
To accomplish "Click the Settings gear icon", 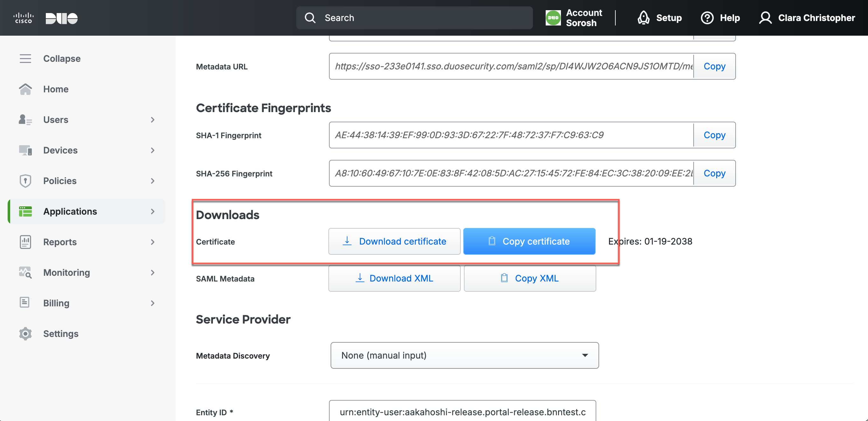I will point(25,334).
